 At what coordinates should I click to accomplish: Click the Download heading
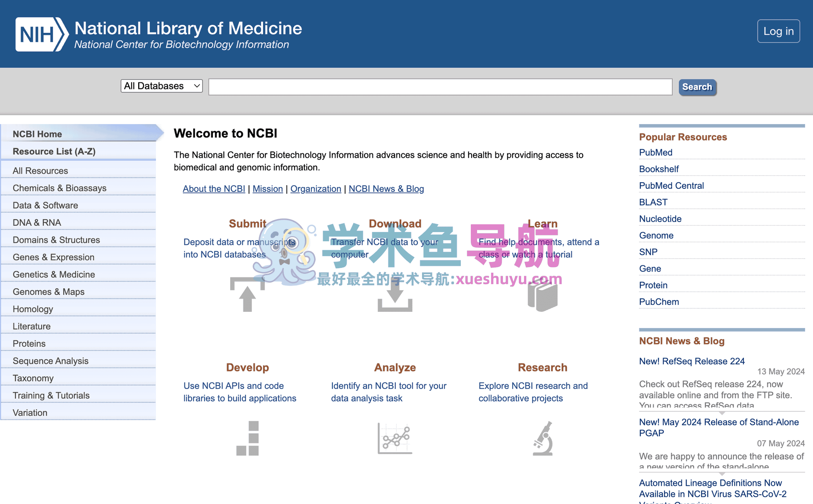[x=395, y=224]
